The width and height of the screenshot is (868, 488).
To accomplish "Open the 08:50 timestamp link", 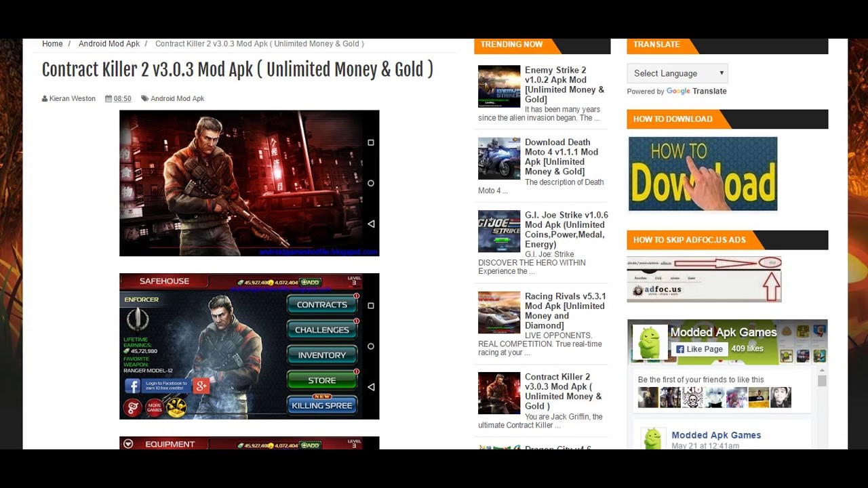I will (122, 98).
